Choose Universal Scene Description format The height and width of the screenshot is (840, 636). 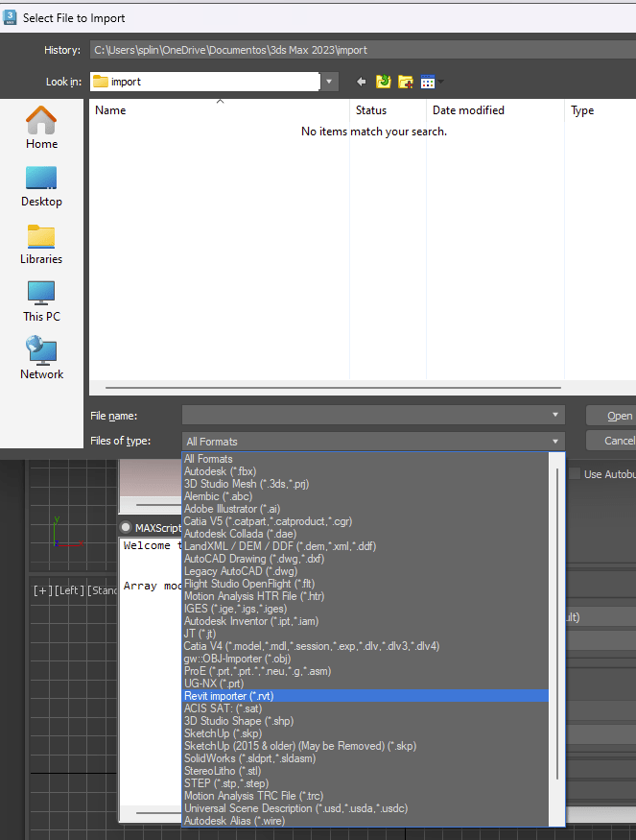click(366, 808)
